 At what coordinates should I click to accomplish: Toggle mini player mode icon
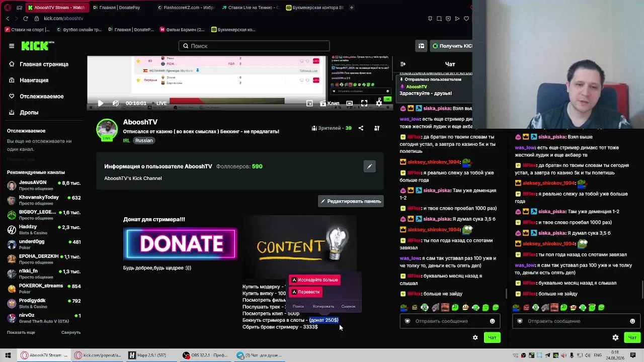click(309, 103)
